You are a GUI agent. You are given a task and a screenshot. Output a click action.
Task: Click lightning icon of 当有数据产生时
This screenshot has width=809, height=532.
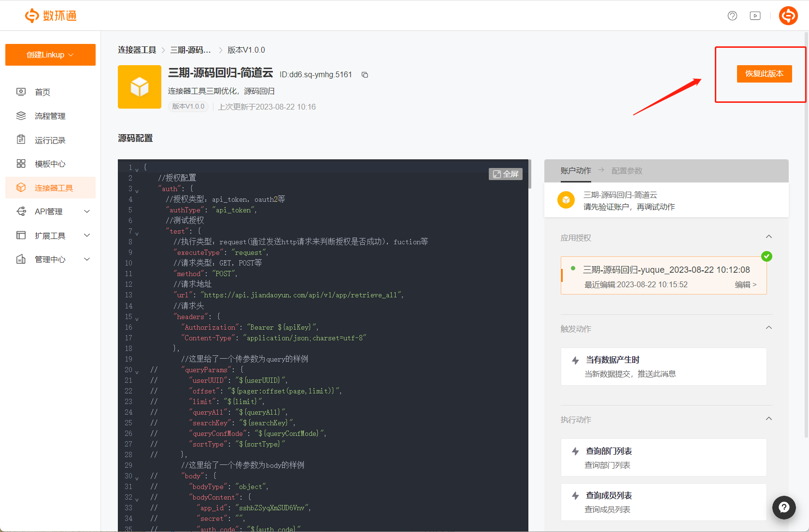(575, 360)
